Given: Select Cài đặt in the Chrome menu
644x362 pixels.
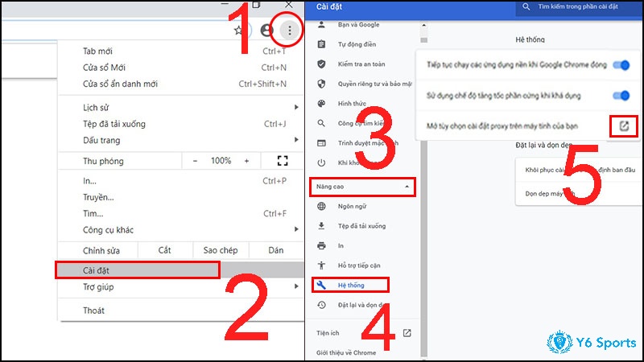Looking at the screenshot, I should coord(180,270).
